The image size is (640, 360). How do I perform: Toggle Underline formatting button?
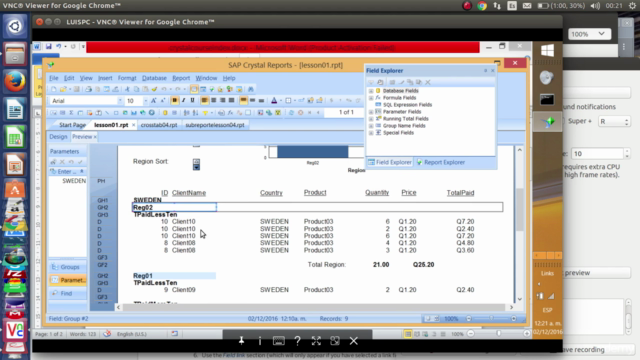[192, 100]
